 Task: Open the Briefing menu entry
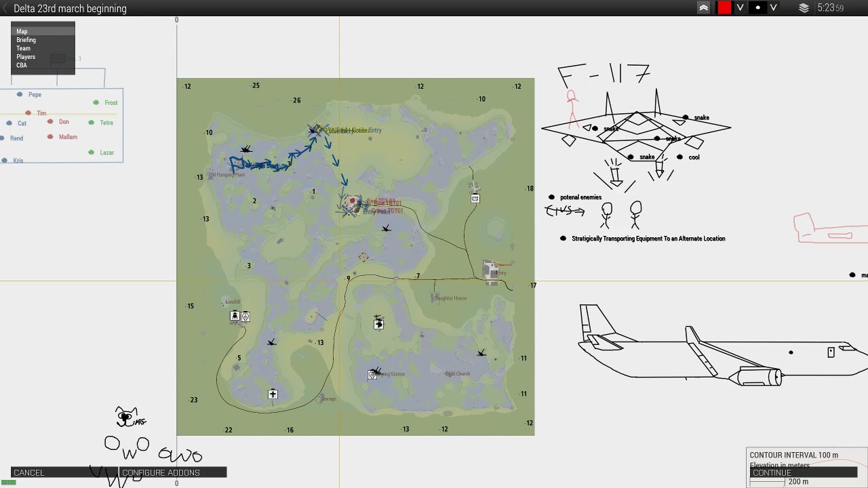[43, 40]
